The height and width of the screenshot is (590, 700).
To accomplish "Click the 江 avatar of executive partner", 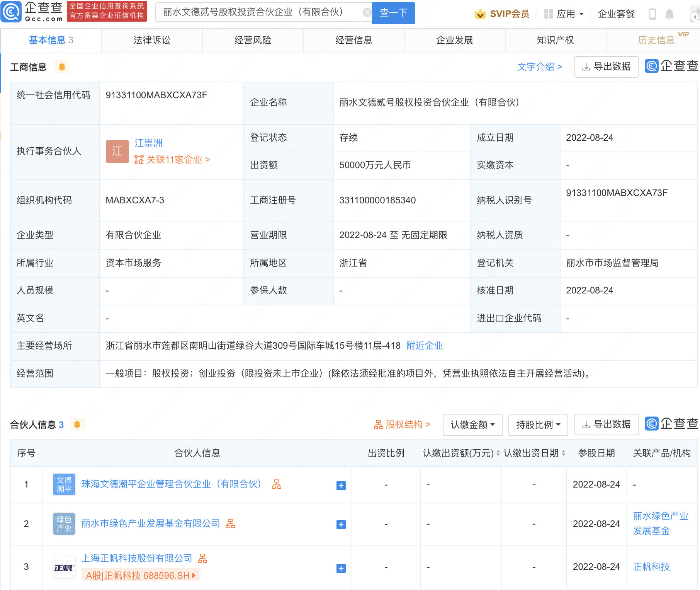I will [x=117, y=151].
